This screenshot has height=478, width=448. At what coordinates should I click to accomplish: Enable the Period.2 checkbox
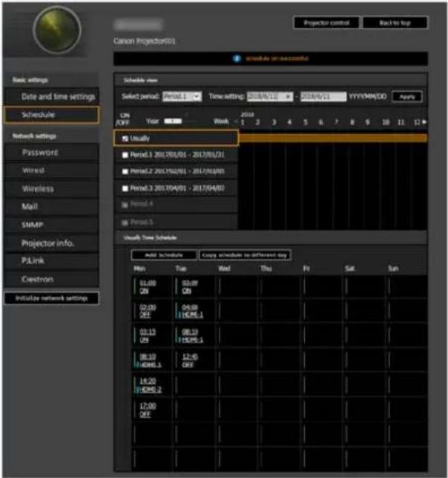coord(125,171)
